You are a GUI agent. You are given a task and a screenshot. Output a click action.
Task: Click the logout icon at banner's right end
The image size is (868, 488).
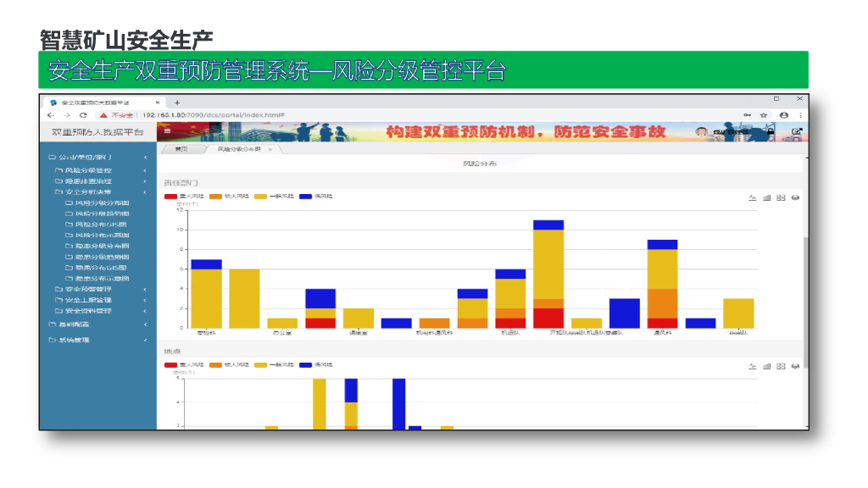[x=797, y=131]
